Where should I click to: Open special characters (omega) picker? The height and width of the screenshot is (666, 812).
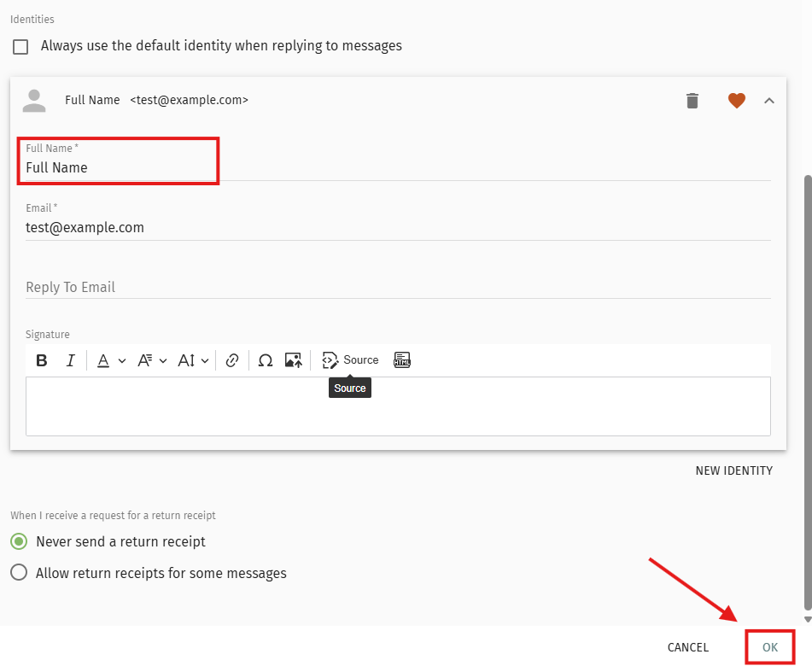266,360
